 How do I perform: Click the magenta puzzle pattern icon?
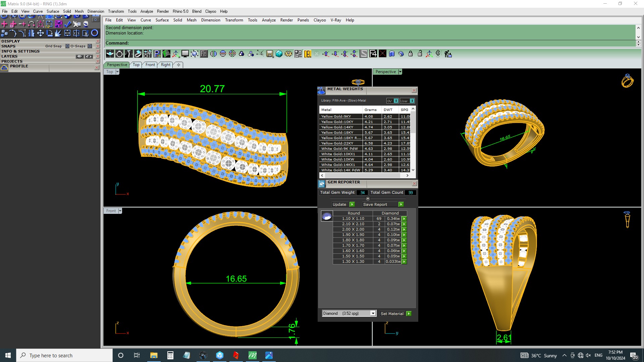[58, 24]
